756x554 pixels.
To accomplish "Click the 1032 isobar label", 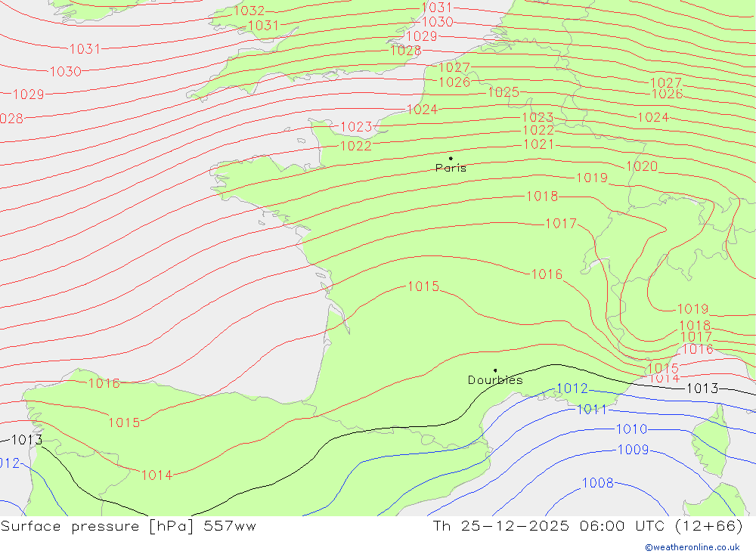I will click(x=249, y=11).
